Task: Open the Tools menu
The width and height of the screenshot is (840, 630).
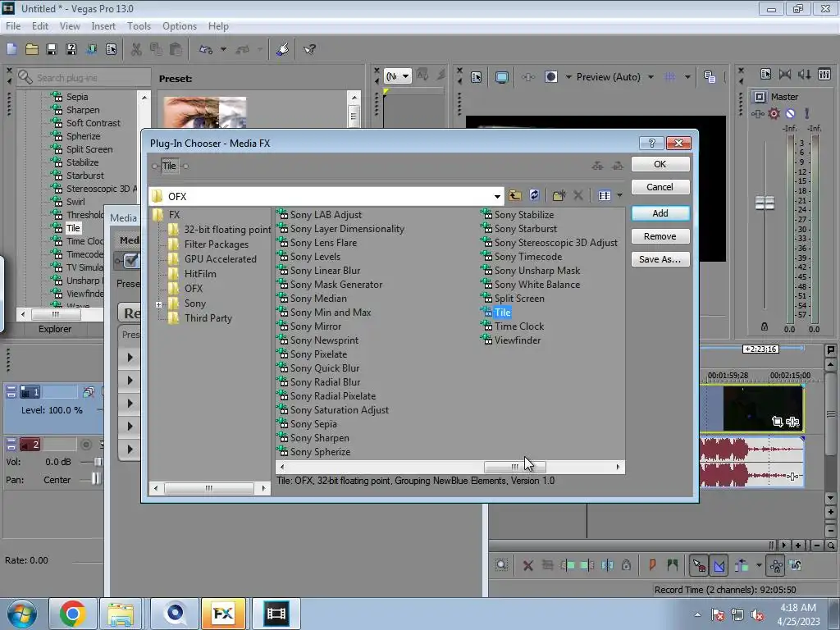Action: [x=139, y=26]
